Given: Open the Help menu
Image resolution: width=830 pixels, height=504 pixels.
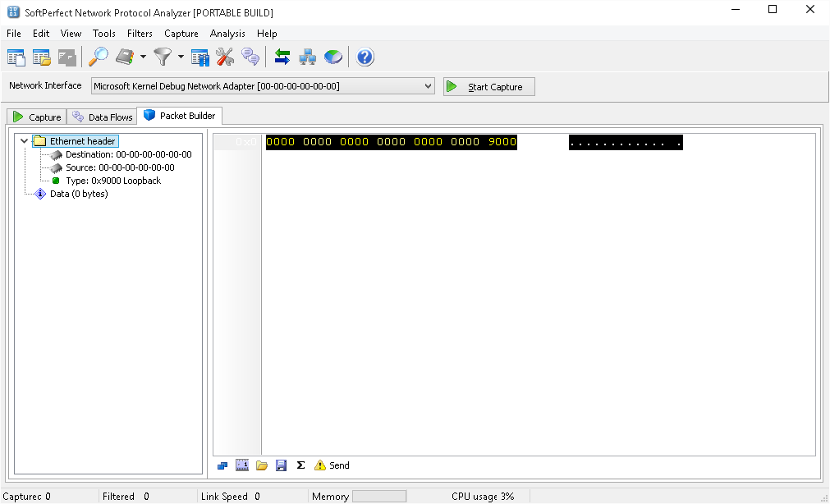Looking at the screenshot, I should tap(267, 34).
